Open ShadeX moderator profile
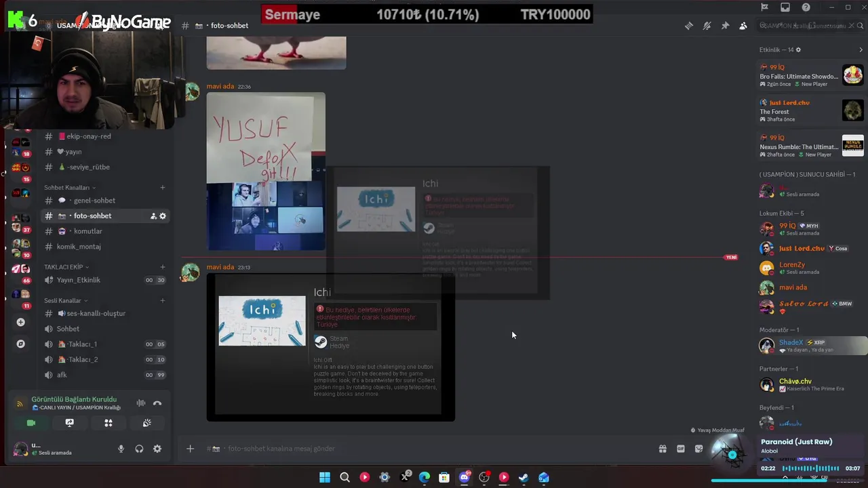 pos(811,346)
